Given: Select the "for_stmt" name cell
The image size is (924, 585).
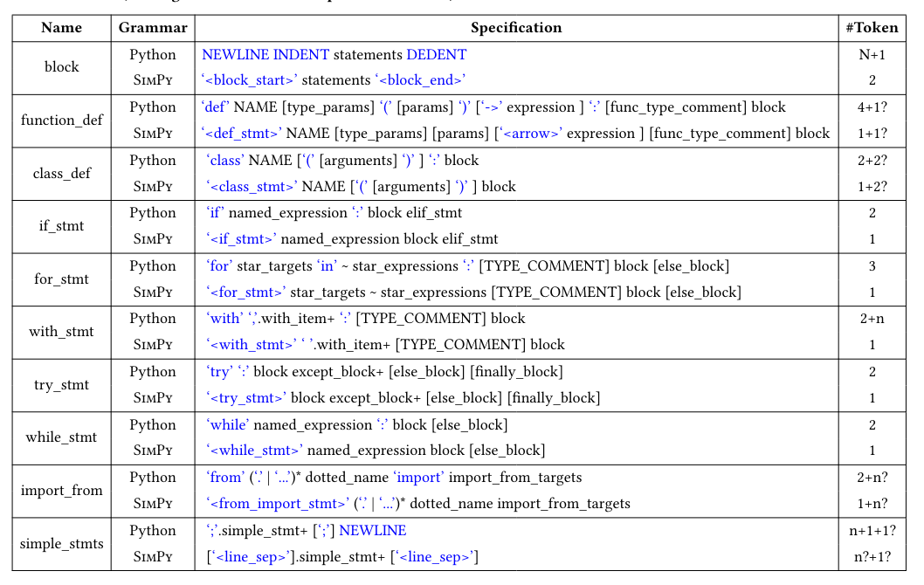Looking at the screenshot, I should [x=61, y=279].
